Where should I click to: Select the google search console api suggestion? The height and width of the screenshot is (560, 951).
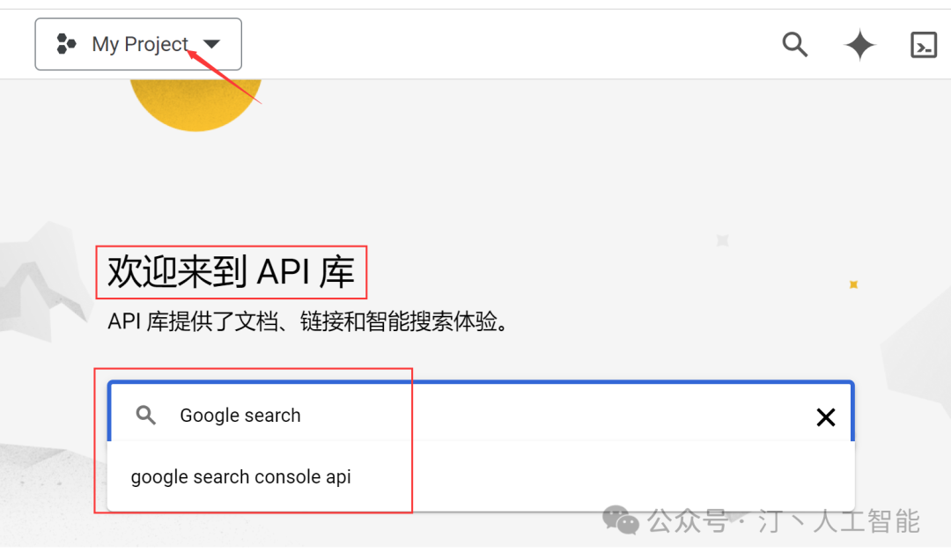[x=240, y=477]
